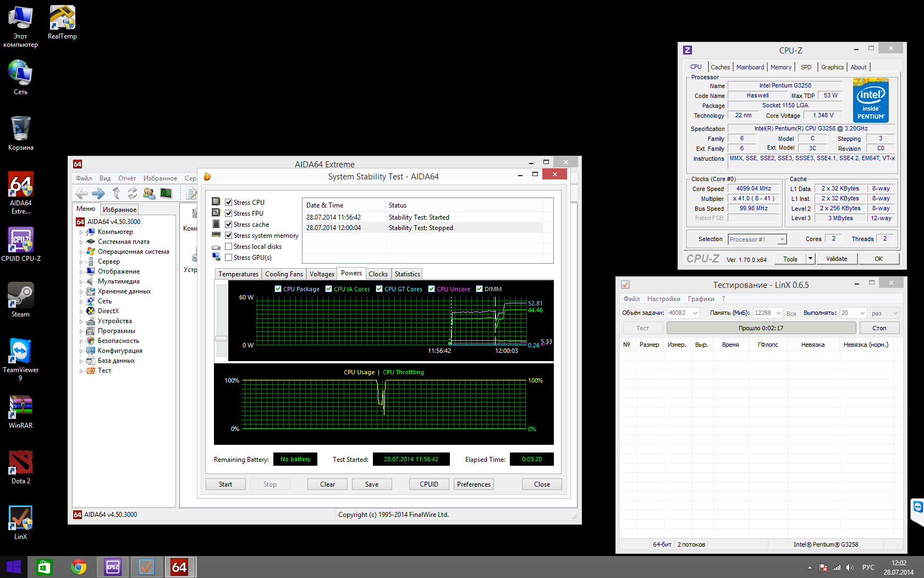
Task: Enable Stress local disks
Action: tap(229, 246)
